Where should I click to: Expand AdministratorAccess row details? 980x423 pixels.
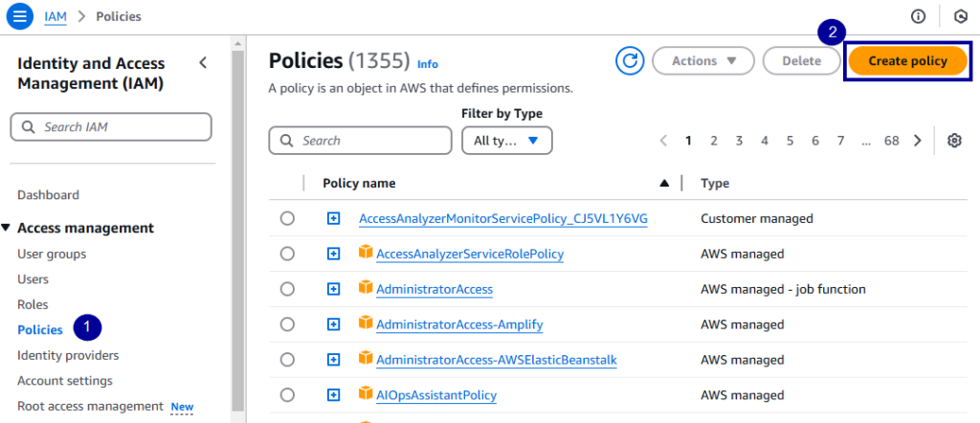click(334, 289)
